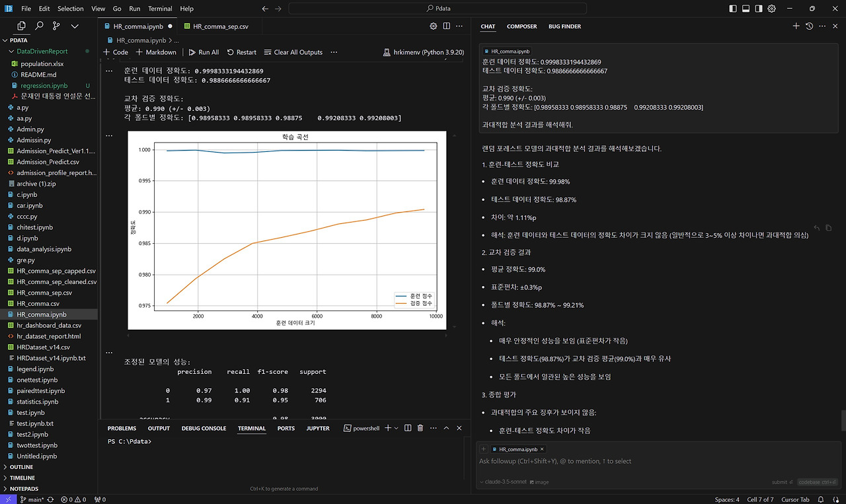Image resolution: width=846 pixels, height=504 pixels.
Task: Kill the terminal with trash icon
Action: pyautogui.click(x=420, y=428)
